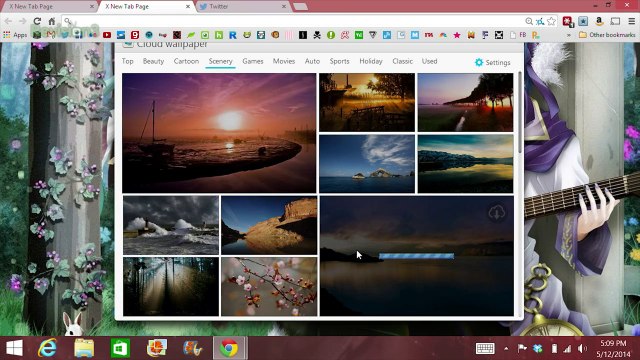This screenshot has width=640, height=360.
Task: Open the Apps shortcut in bookmarks bar
Action: pos(15,35)
